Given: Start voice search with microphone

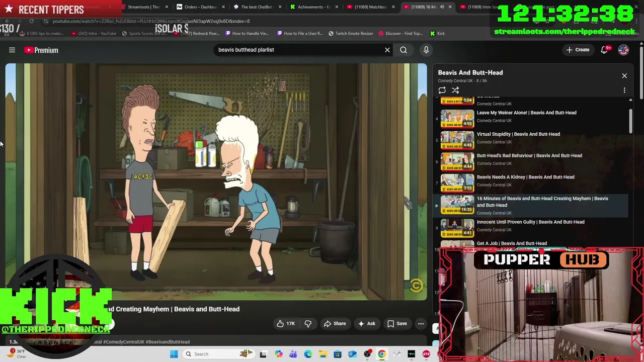Looking at the screenshot, I should pyautogui.click(x=426, y=50).
